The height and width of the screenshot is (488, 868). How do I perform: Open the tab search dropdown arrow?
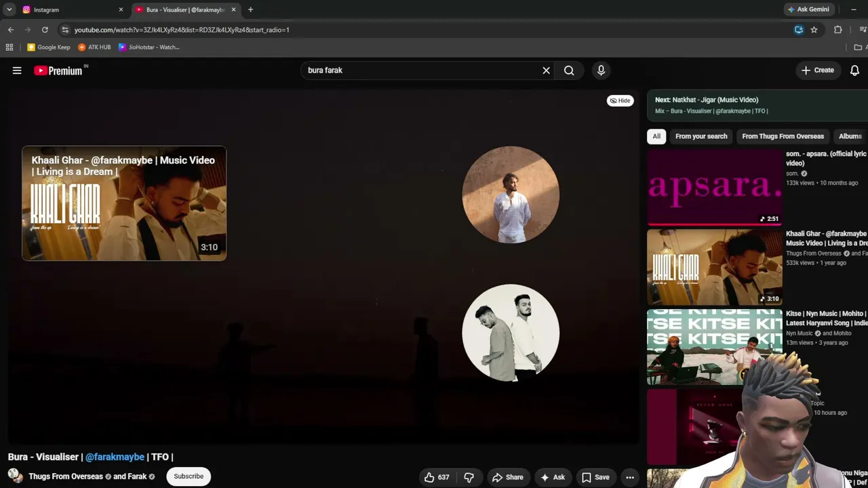click(9, 9)
